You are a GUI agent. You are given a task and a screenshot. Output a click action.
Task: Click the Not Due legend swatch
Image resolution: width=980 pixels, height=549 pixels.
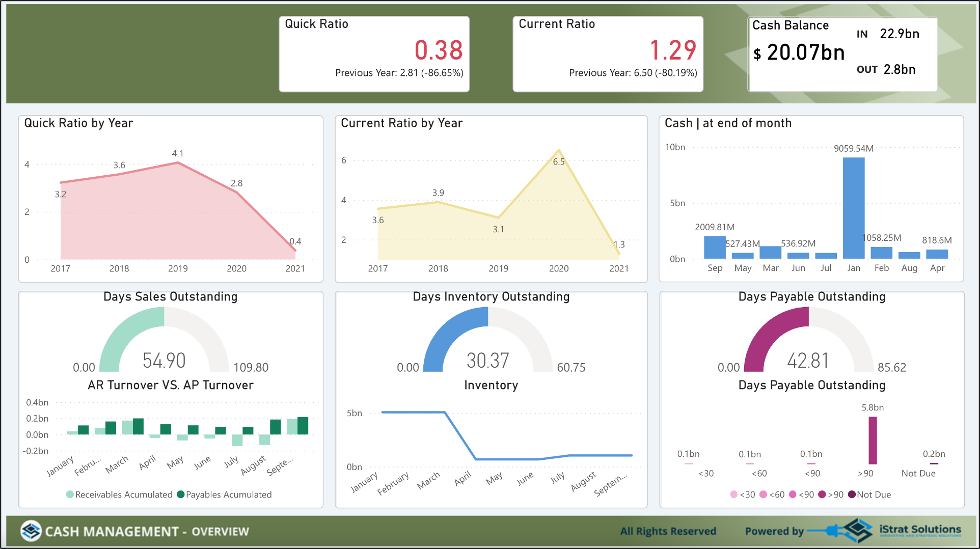point(851,495)
